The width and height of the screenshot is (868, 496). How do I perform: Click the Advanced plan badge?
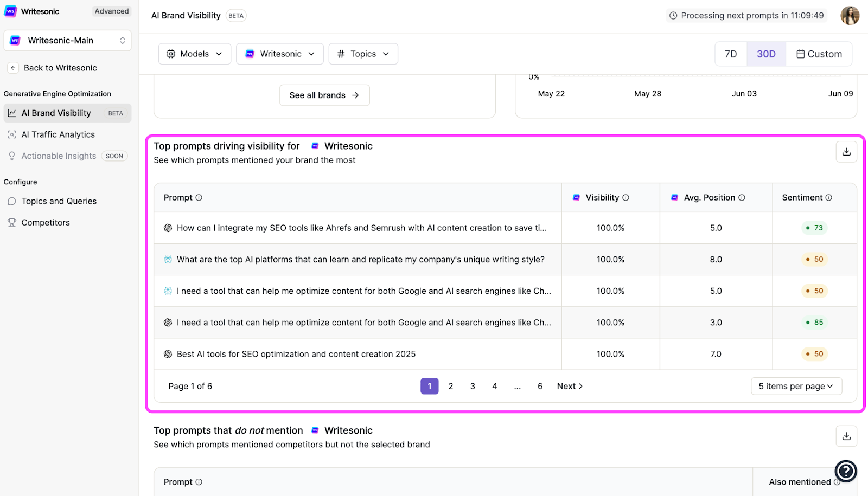point(112,11)
